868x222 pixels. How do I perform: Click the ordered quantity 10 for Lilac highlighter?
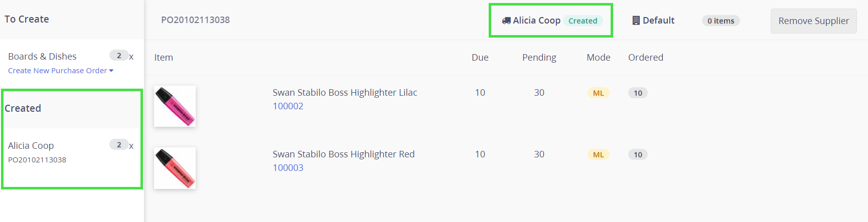(x=638, y=93)
